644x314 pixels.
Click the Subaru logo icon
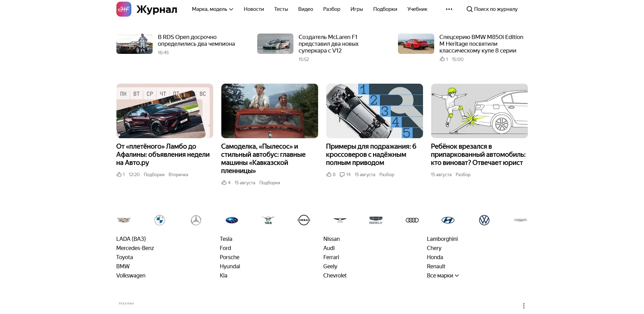tap(231, 220)
